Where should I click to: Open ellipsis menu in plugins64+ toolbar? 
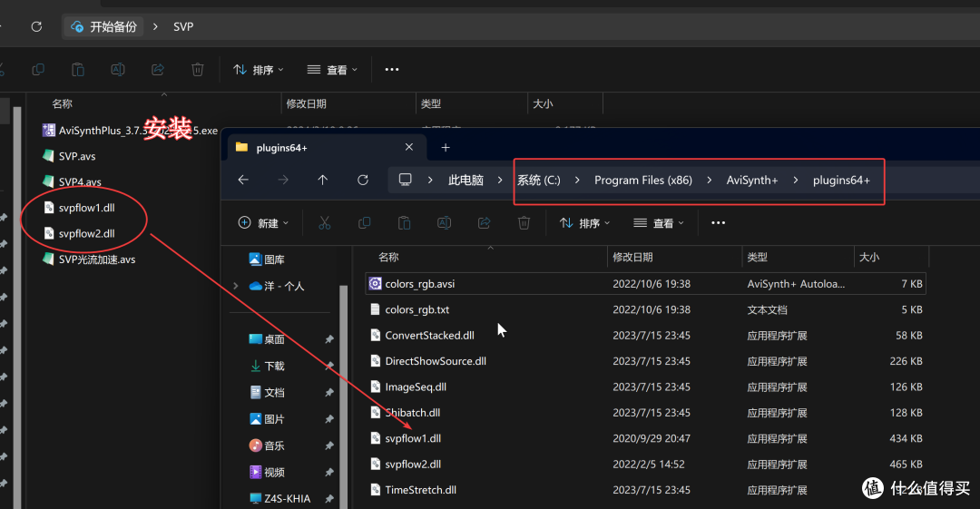718,222
